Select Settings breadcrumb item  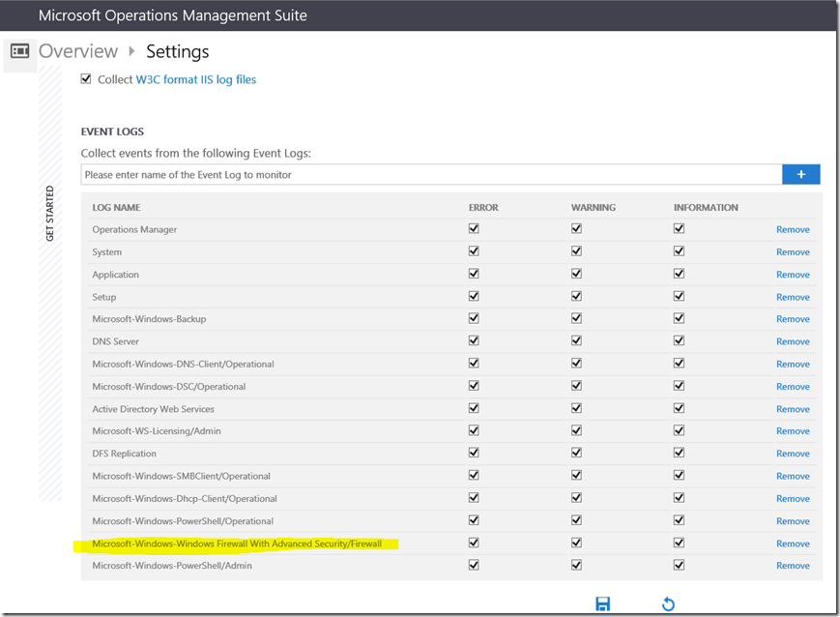point(177,51)
